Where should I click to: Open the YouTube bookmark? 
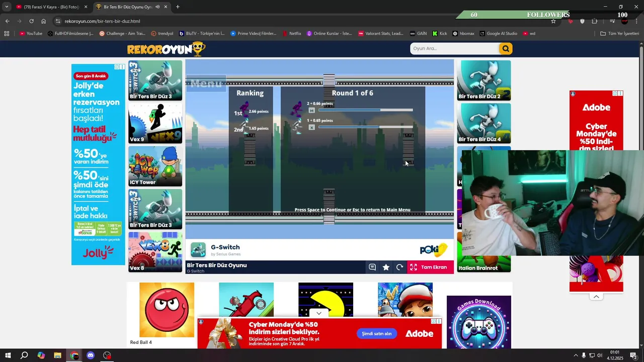click(x=31, y=34)
